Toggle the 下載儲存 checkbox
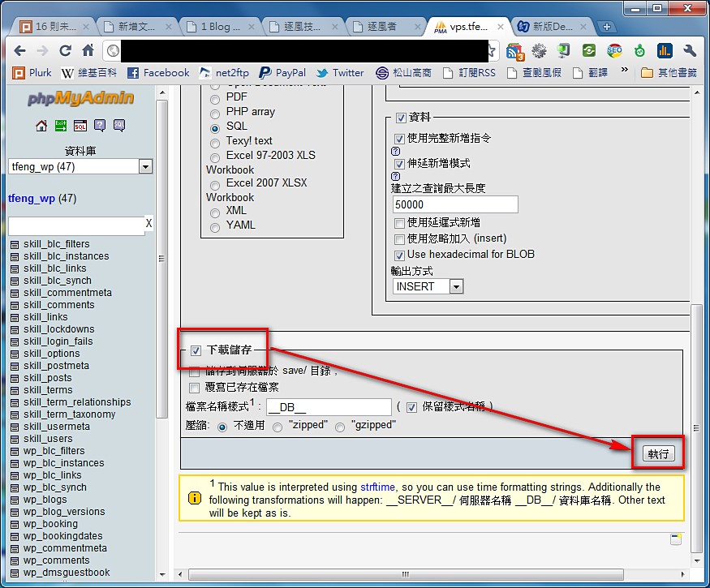This screenshot has height=588, width=710. pyautogui.click(x=196, y=350)
